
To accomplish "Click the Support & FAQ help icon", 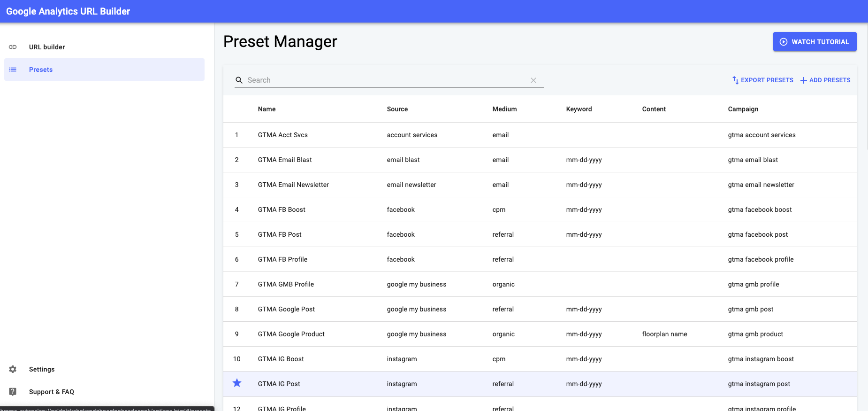I will pyautogui.click(x=13, y=392).
